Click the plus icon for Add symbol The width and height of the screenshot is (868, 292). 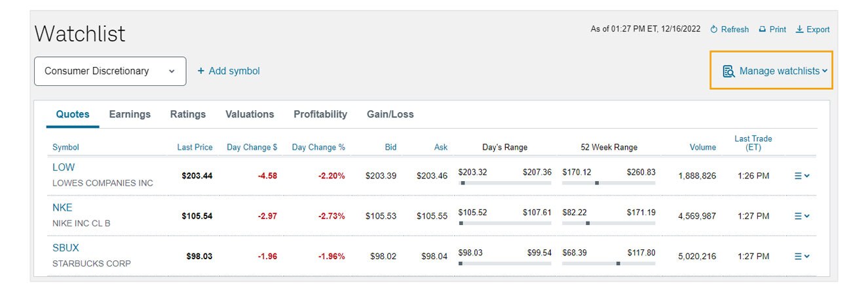[x=201, y=71]
